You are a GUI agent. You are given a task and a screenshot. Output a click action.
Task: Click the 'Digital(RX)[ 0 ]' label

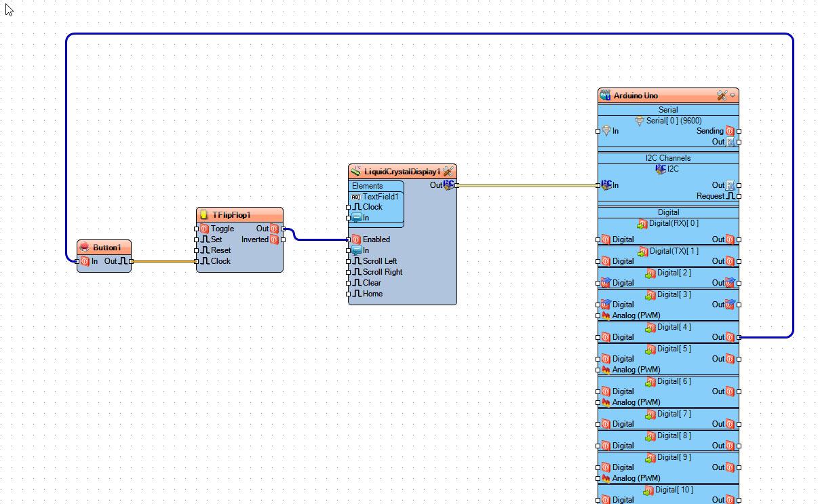674,223
